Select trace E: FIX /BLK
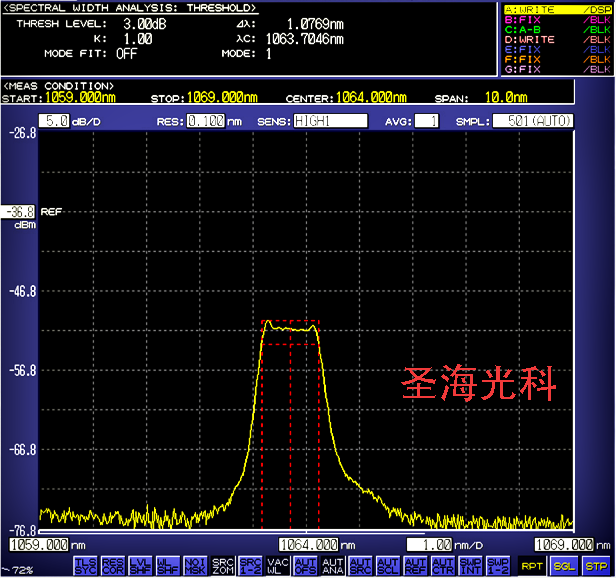This screenshot has width=616, height=578. coord(558,50)
